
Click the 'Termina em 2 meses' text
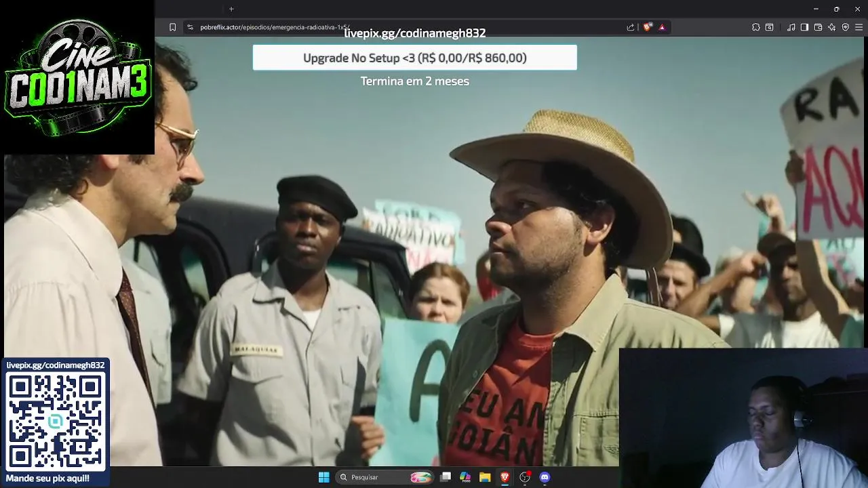[415, 81]
